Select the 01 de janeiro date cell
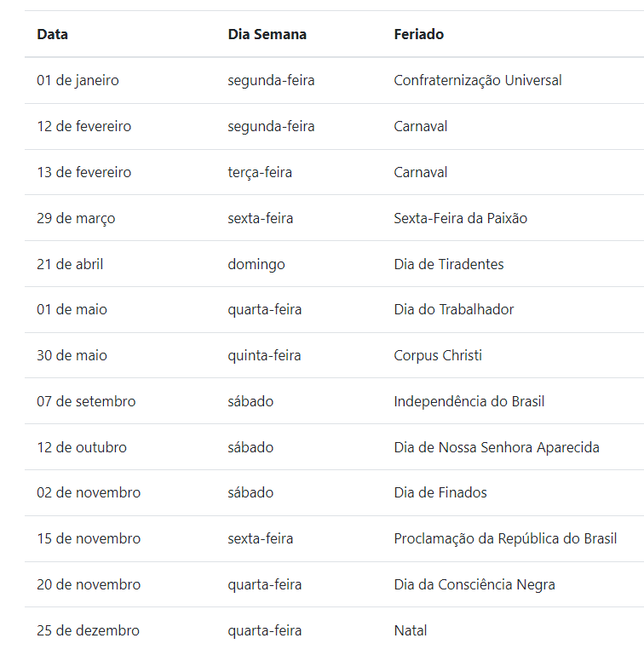 click(78, 80)
